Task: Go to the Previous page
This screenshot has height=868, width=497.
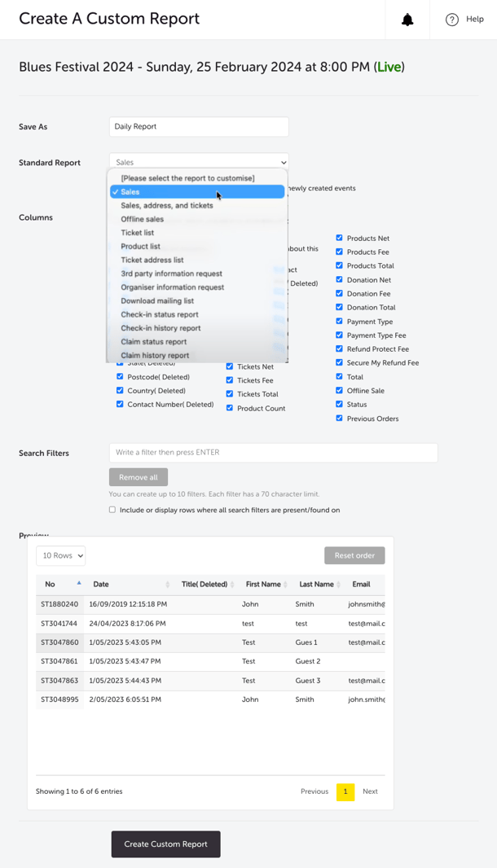Action: (x=314, y=791)
